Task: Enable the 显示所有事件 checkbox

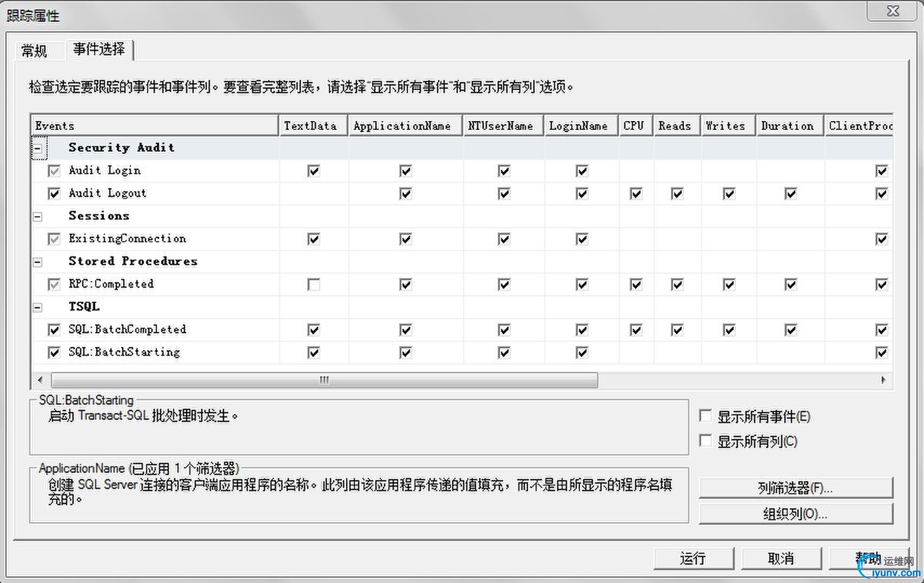Action: click(705, 416)
